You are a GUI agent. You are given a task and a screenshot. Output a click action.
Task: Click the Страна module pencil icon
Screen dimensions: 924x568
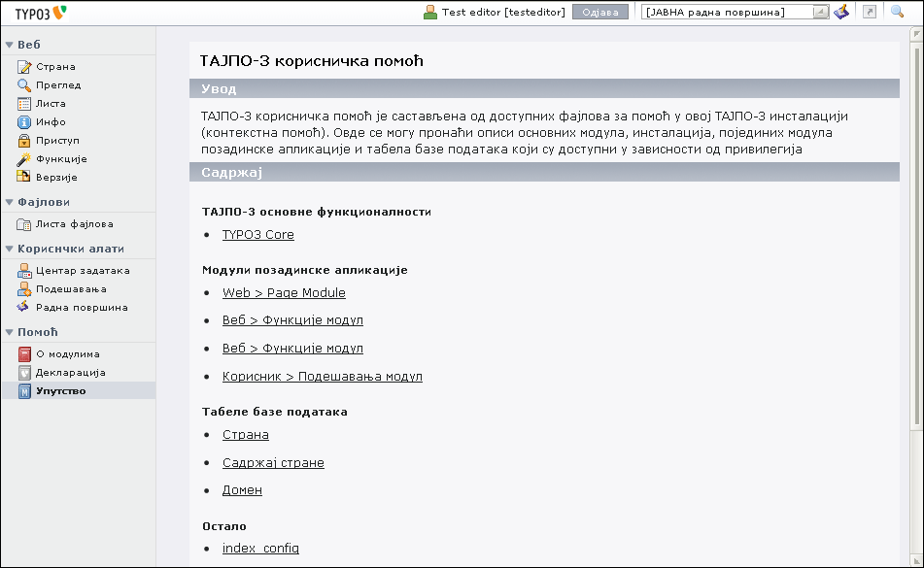pos(24,67)
